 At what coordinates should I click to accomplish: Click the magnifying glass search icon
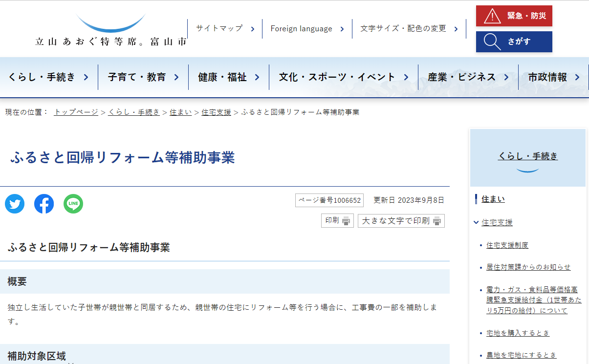click(492, 42)
